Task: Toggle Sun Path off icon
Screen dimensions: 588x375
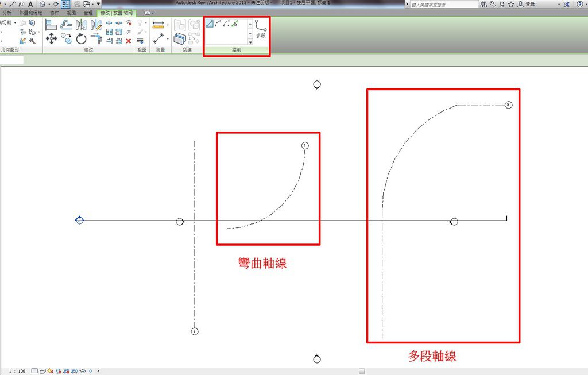Action: (x=51, y=371)
